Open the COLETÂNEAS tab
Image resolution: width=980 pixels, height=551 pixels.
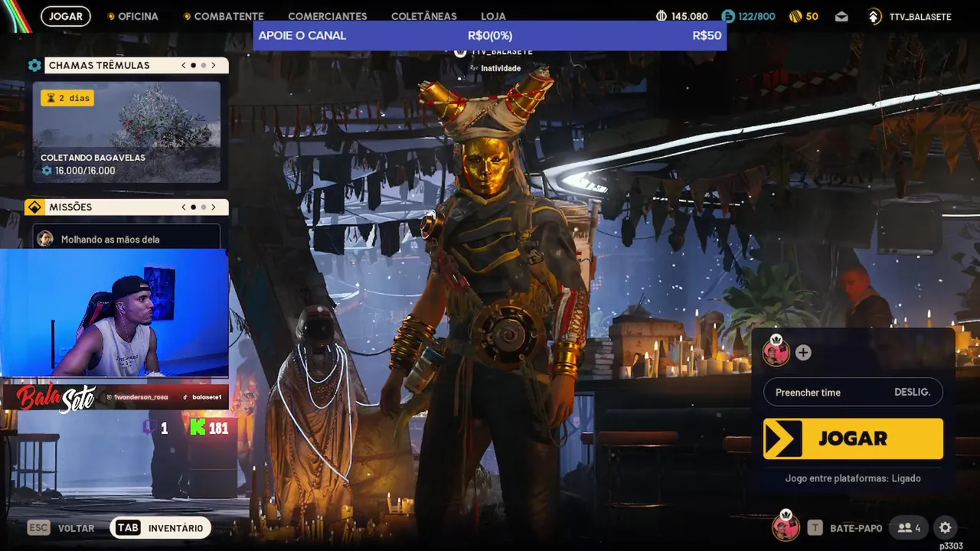point(424,16)
